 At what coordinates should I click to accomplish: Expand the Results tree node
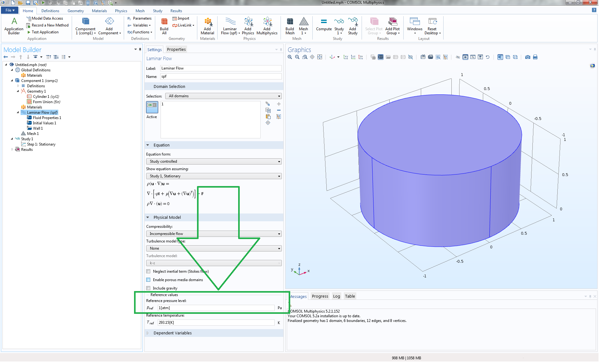(x=12, y=150)
